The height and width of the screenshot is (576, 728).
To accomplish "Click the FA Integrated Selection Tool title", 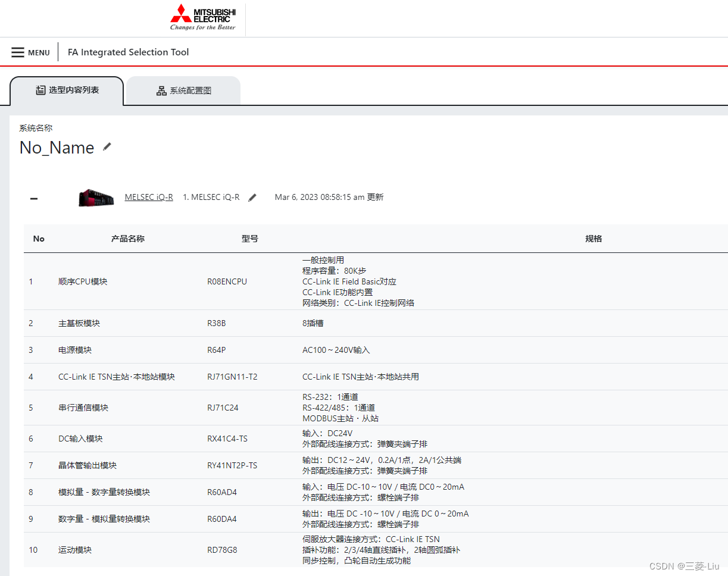I will (129, 52).
